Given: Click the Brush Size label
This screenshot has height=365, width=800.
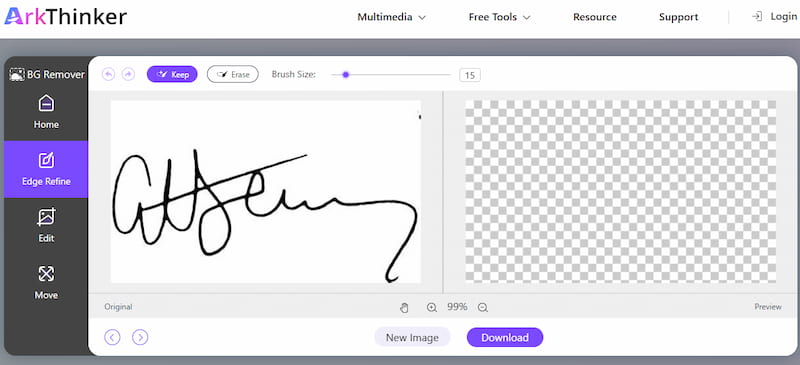Looking at the screenshot, I should [x=293, y=75].
